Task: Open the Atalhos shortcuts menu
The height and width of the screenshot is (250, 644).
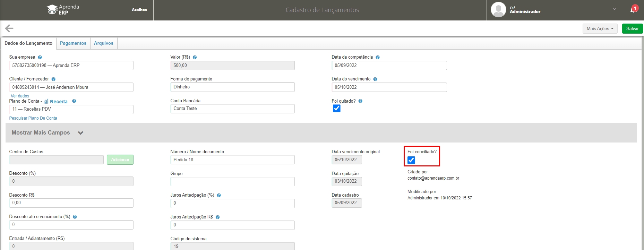Action: click(139, 10)
